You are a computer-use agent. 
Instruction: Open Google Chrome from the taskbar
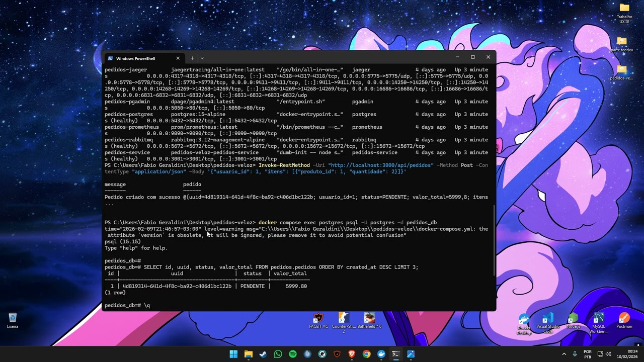[x=366, y=354]
